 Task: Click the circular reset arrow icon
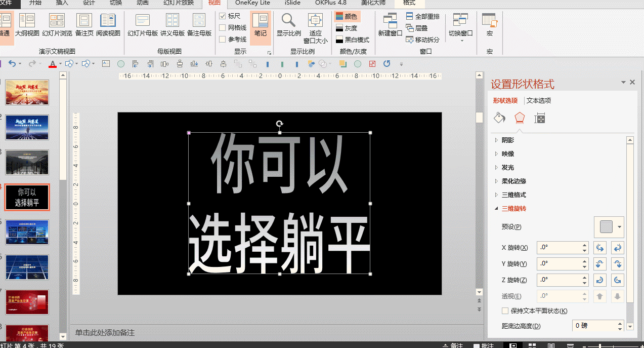pos(387,64)
